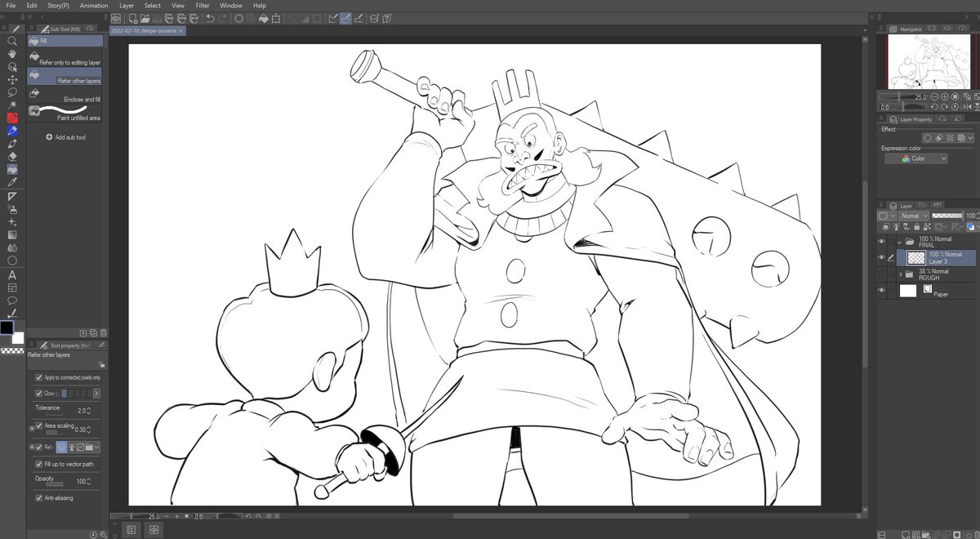Select the Gradient tool

[x=12, y=235]
